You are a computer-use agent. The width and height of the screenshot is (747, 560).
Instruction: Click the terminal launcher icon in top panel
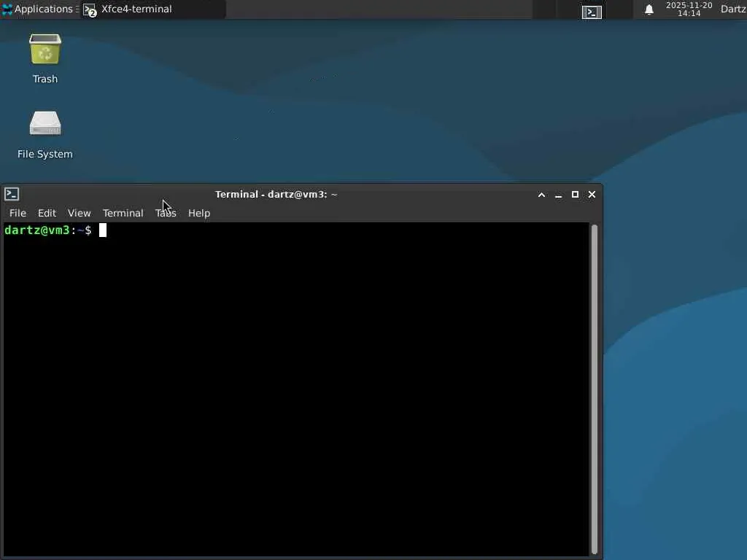tap(592, 12)
